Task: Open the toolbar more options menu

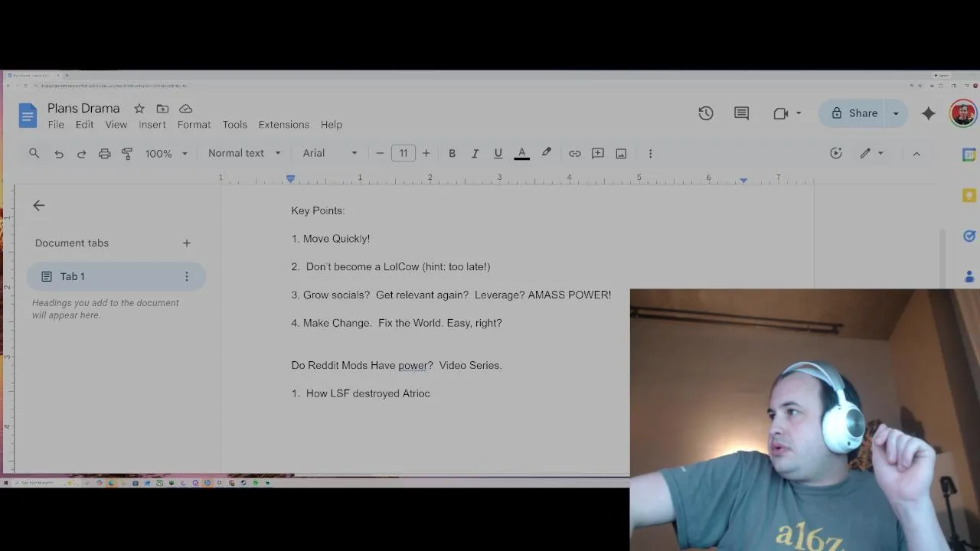Action: [650, 153]
